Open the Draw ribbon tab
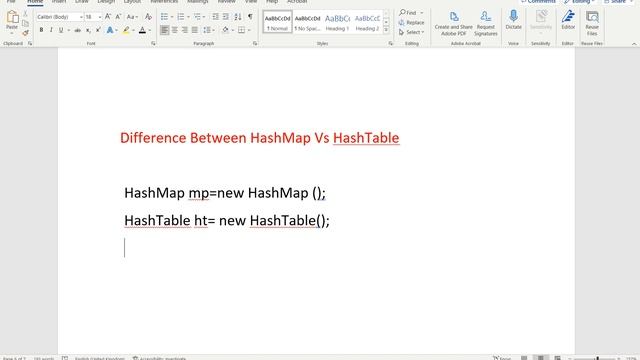 [82, 2]
